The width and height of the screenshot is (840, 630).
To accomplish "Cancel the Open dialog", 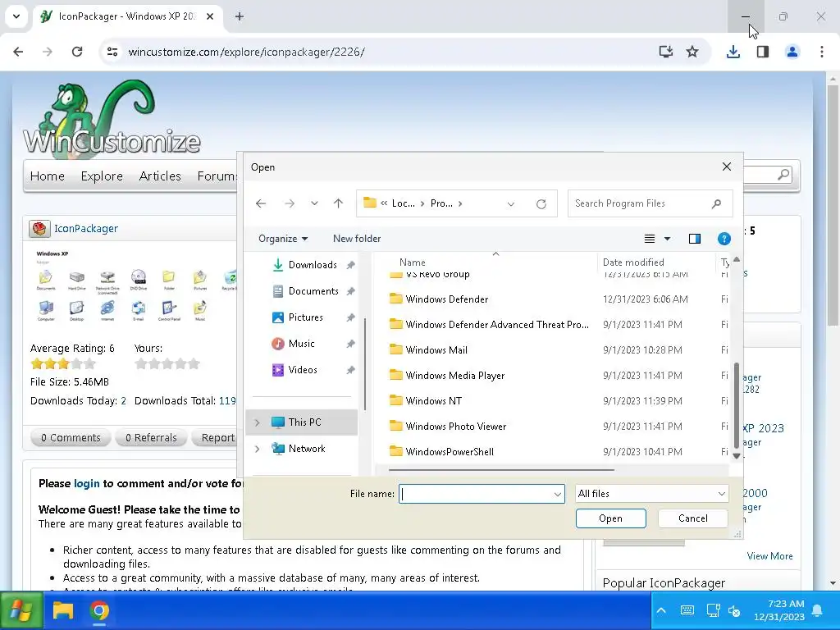I will coord(692,518).
